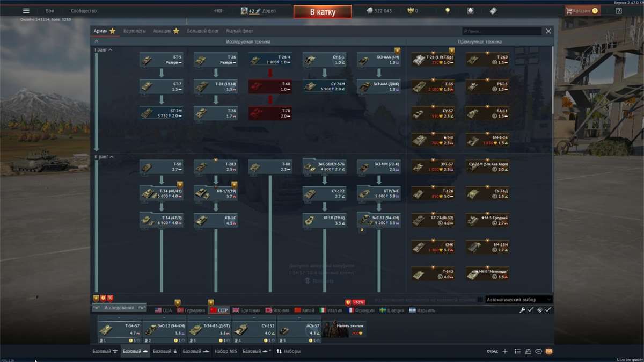Click the silver lions balance 322 043
The width and height of the screenshot is (644, 362).
point(379,11)
